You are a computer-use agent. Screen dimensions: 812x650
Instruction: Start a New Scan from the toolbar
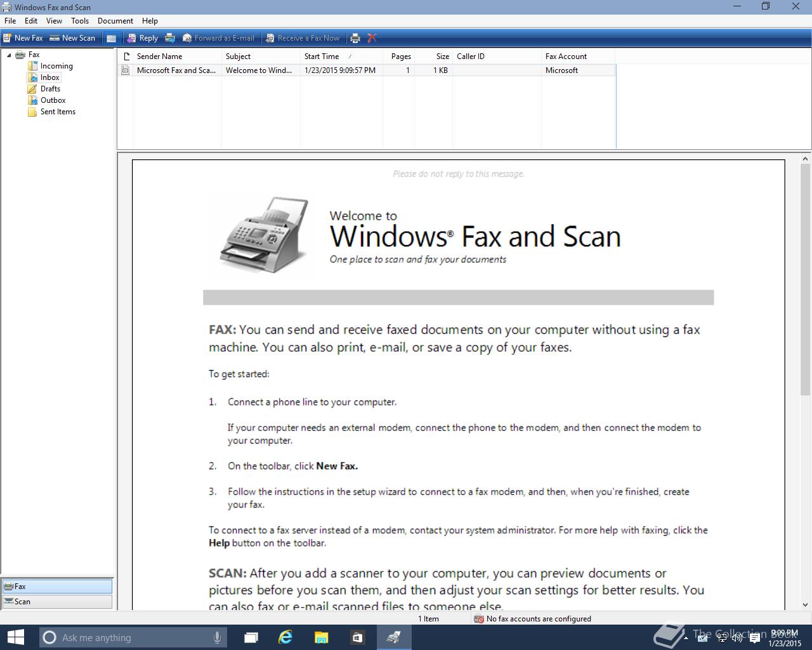click(72, 38)
